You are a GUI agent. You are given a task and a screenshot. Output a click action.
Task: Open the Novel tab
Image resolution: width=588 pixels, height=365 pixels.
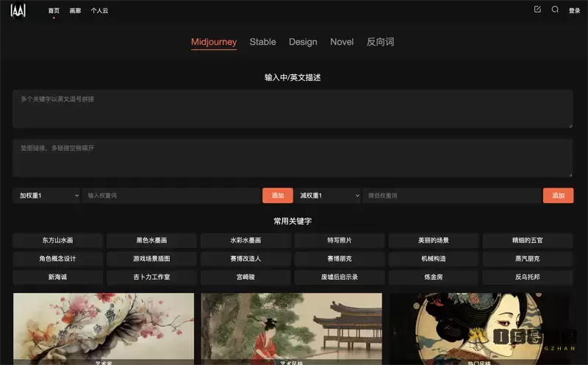[x=342, y=42]
